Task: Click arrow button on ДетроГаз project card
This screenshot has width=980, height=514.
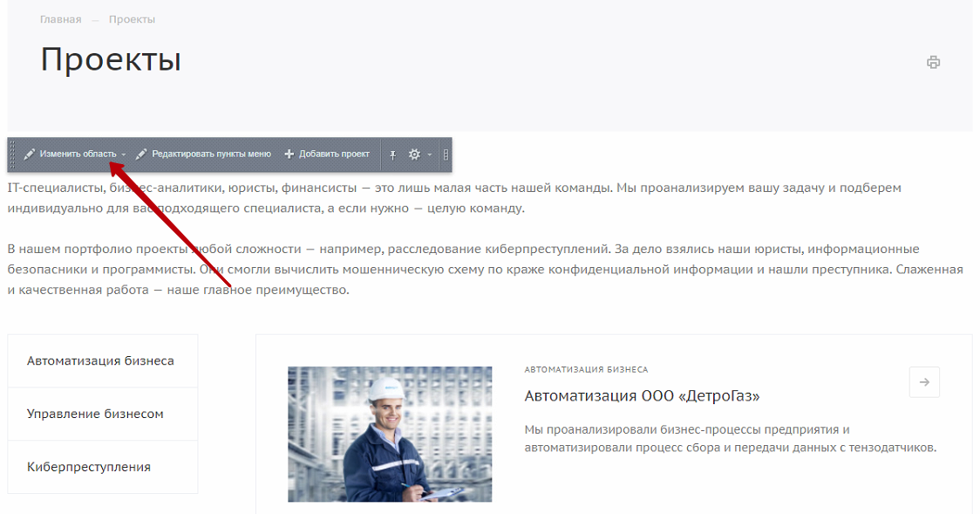Action: coord(924,382)
